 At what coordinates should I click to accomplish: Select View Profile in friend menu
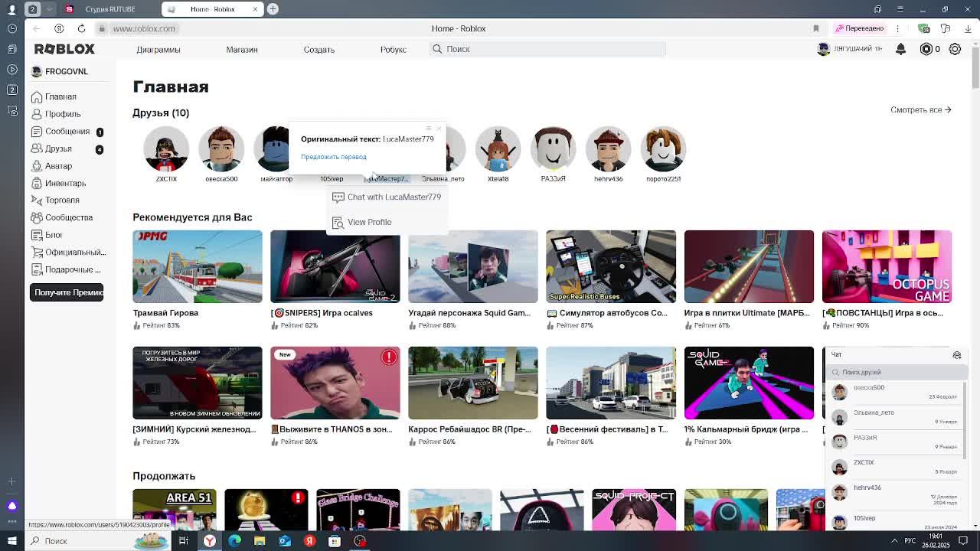click(x=387, y=222)
